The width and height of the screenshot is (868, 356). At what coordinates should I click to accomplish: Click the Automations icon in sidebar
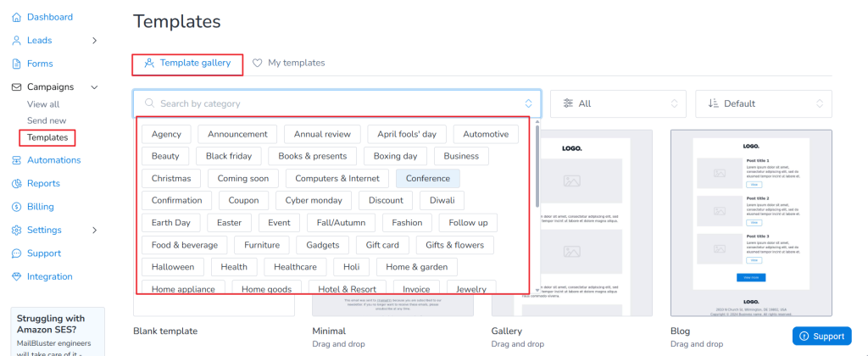point(17,160)
